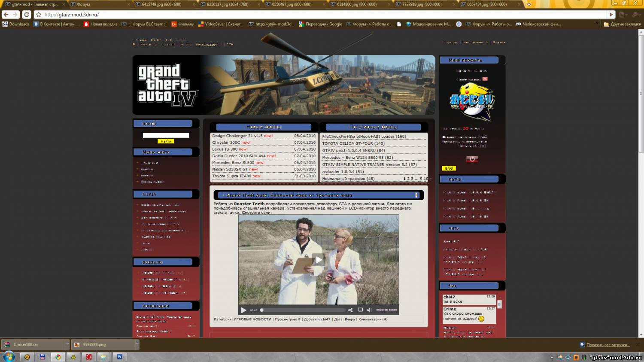The height and width of the screenshot is (362, 644).
Task: Open the Переводчик Google bookmark
Action: (x=320, y=24)
